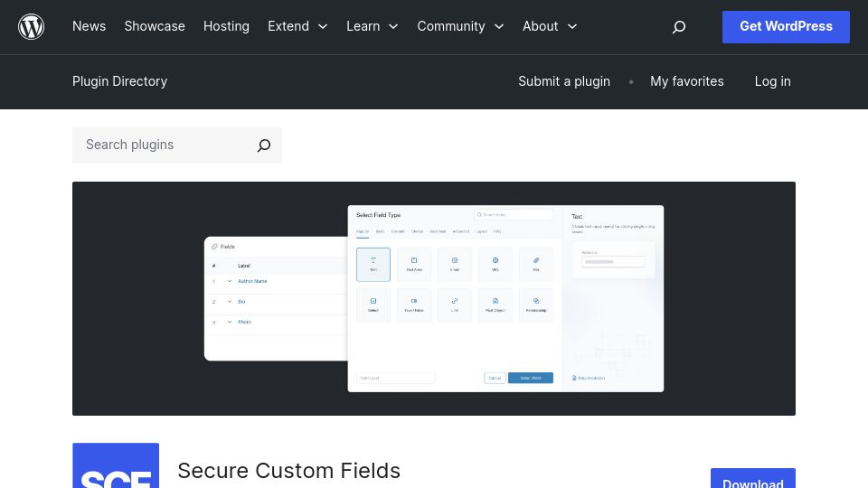Open the Plugin Directory link
Screen dimensions: 868x488
click(x=119, y=81)
